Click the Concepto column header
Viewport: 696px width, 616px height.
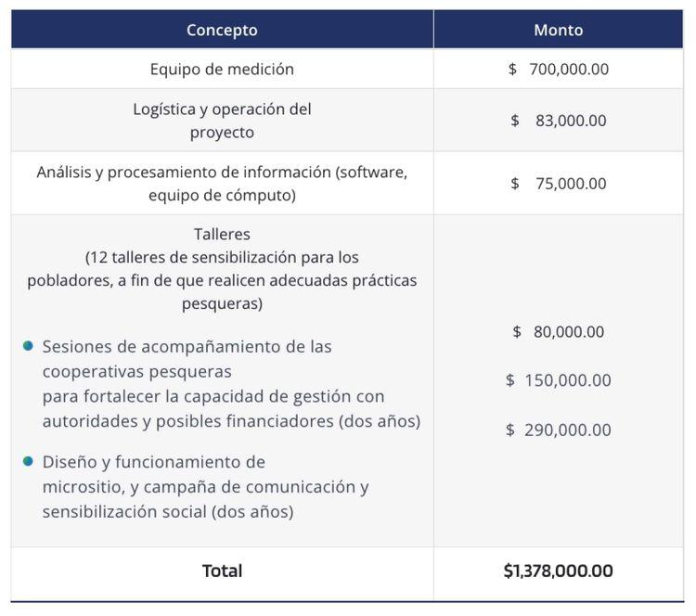click(222, 30)
